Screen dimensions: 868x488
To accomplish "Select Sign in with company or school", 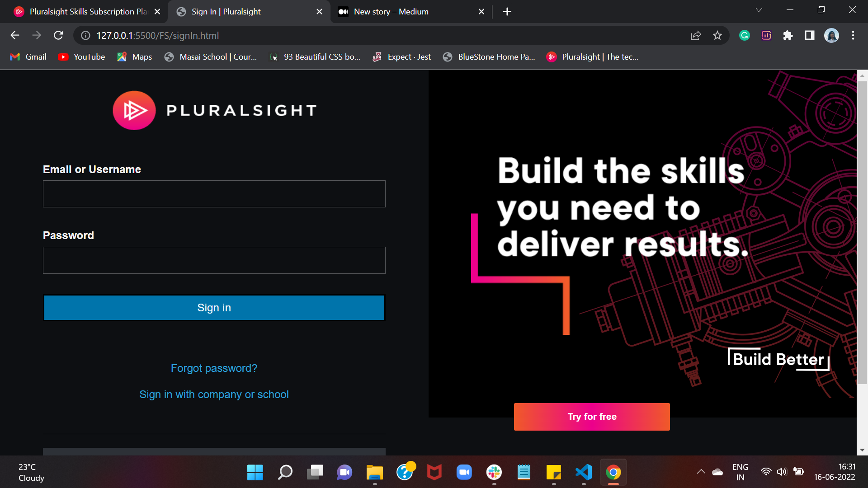I will point(214,394).
